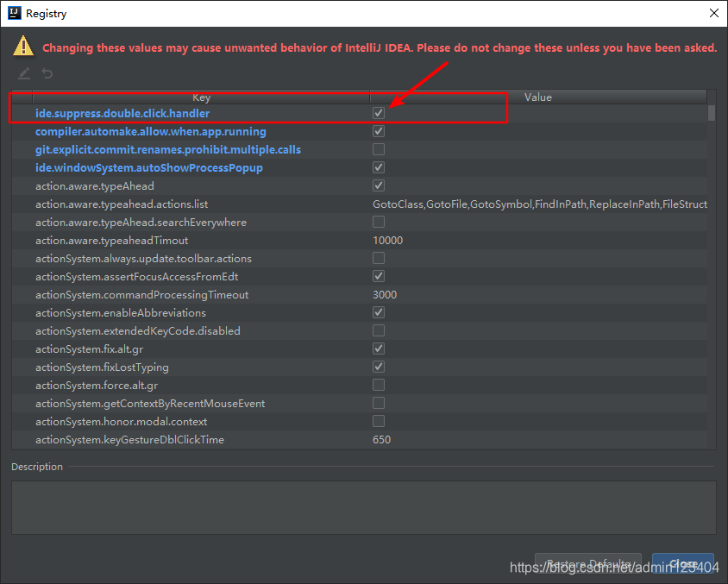This screenshot has width=728, height=584.
Task: Select the actionSystem.enableAbbreviations key
Action: click(x=121, y=312)
